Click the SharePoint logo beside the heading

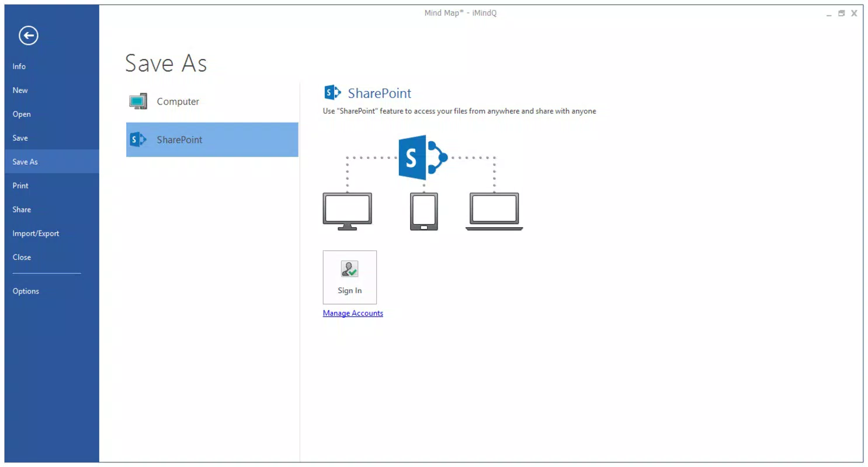tap(332, 93)
